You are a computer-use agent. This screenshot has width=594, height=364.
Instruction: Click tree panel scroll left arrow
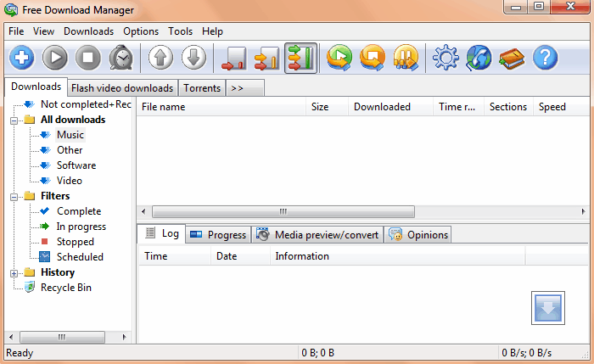[x=11, y=337]
